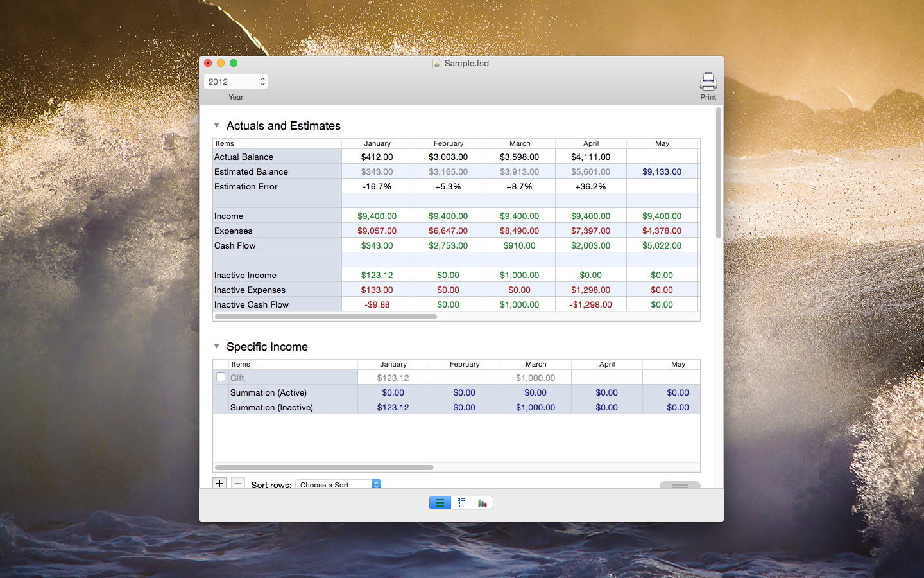Click the January column header in Actuals
This screenshot has width=924, height=578.
click(x=377, y=143)
